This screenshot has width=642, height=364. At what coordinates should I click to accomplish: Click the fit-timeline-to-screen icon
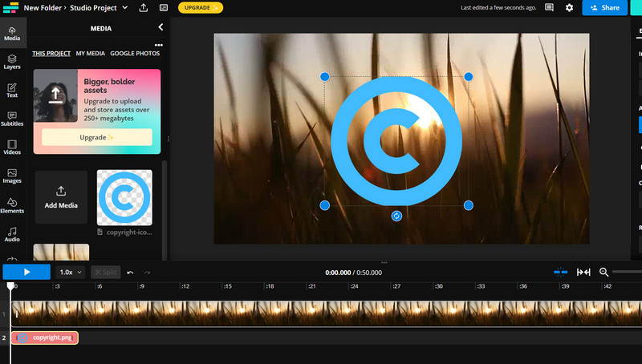[x=583, y=272]
